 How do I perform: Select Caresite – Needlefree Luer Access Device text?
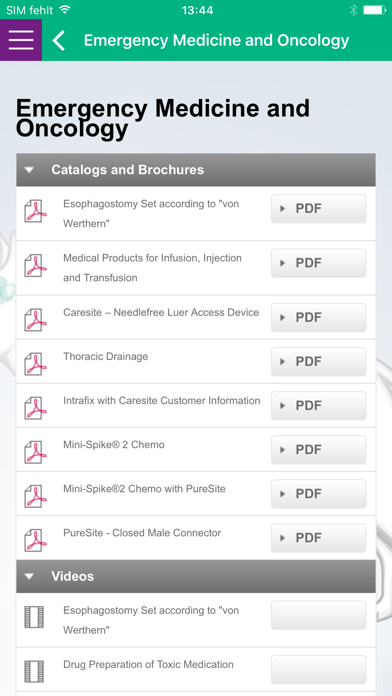point(161,312)
